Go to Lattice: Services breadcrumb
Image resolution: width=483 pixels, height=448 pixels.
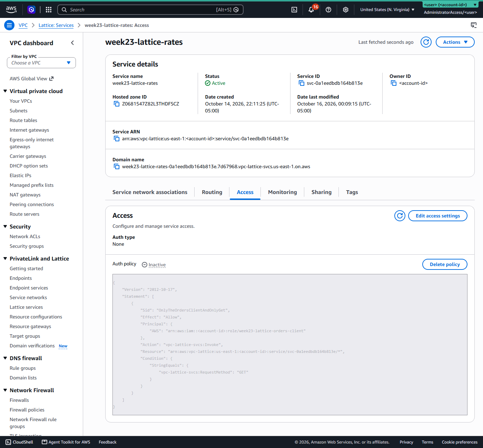click(x=56, y=25)
